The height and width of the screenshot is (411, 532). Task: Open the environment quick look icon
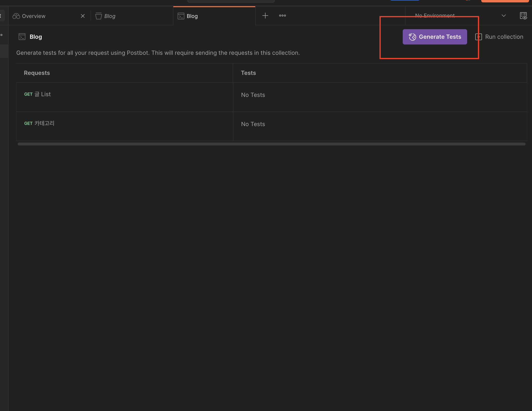(x=523, y=16)
